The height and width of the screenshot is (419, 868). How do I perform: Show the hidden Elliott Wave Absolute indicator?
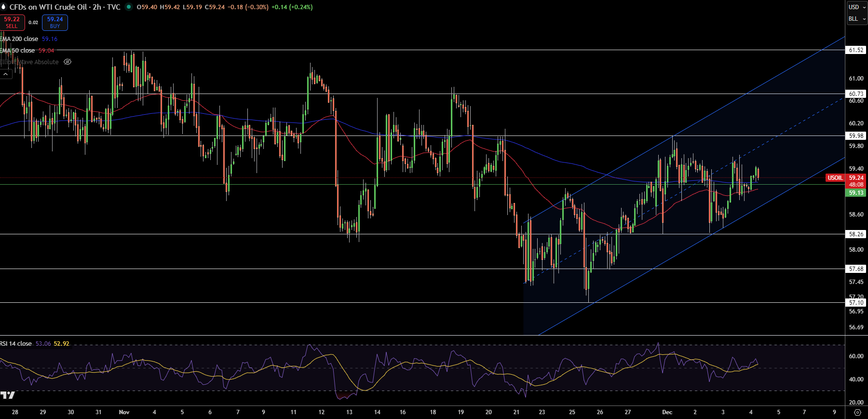pos(68,62)
